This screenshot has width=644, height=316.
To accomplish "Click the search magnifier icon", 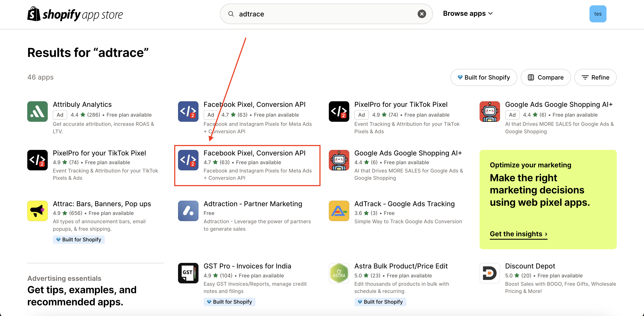I will pos(231,14).
